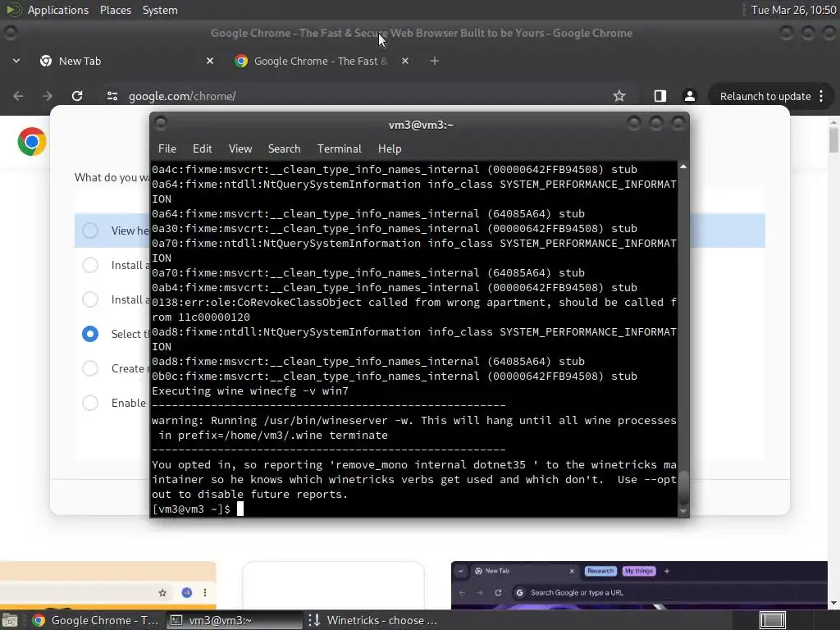Click the Tue Mar 26 clock

point(793,10)
